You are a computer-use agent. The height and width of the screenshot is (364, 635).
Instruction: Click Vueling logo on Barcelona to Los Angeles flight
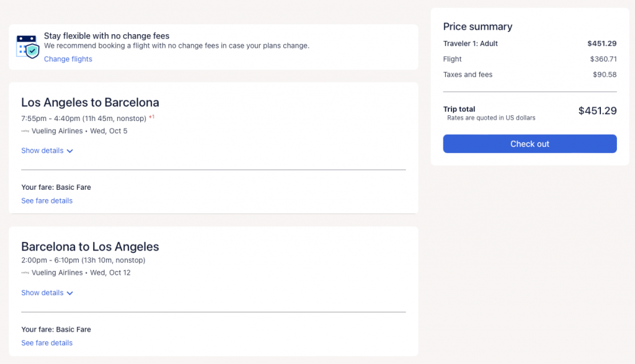coord(25,273)
